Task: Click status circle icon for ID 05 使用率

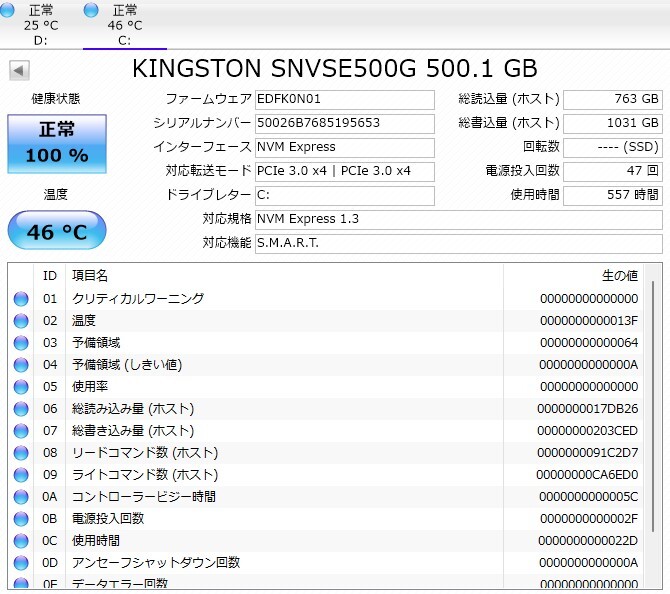Action: (x=21, y=387)
